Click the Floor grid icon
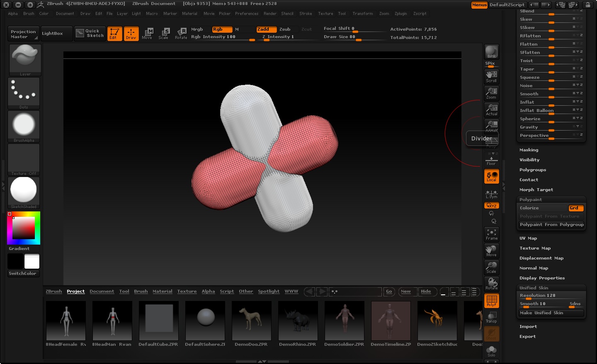Image resolution: width=597 pixels, height=364 pixels. pyautogui.click(x=491, y=160)
